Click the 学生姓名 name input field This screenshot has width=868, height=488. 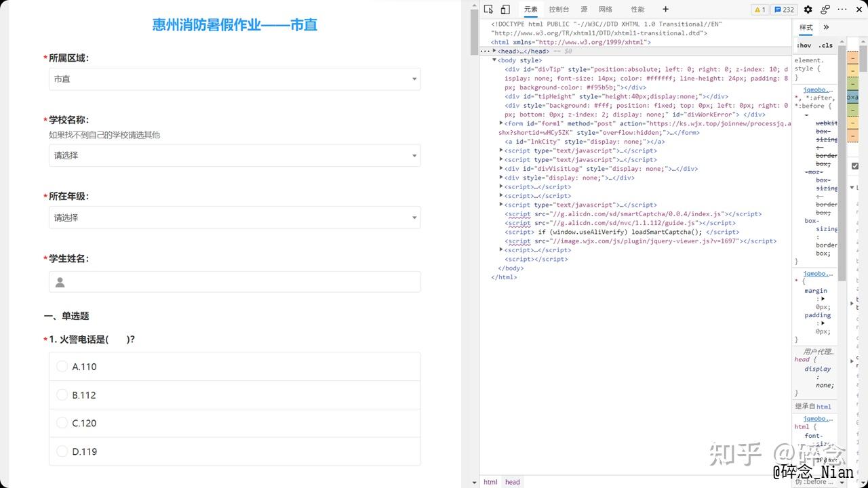pyautogui.click(x=235, y=282)
